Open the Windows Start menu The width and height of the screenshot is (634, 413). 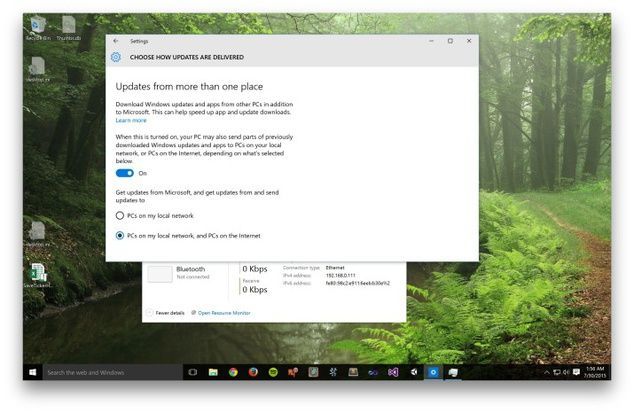coord(33,372)
